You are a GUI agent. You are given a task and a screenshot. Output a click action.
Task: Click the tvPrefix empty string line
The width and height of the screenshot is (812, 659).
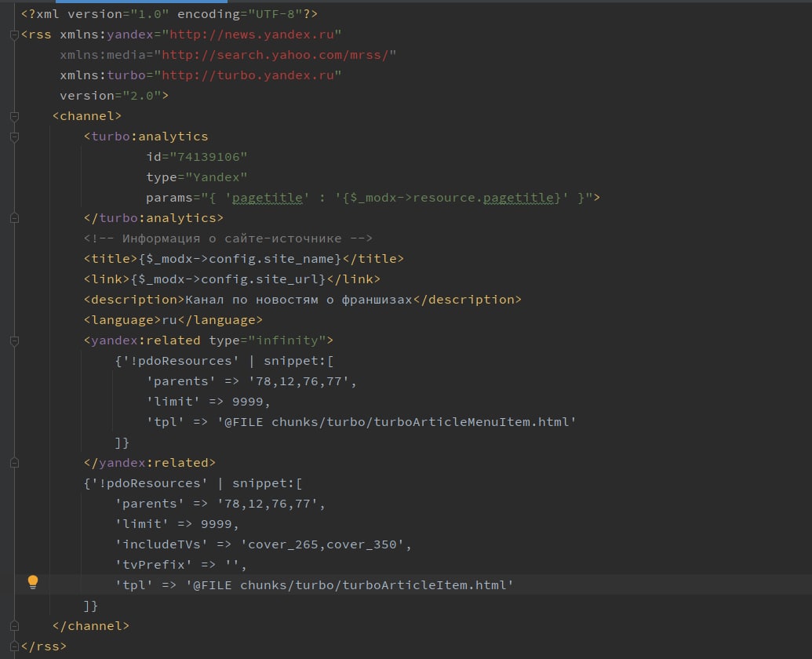[x=181, y=565]
